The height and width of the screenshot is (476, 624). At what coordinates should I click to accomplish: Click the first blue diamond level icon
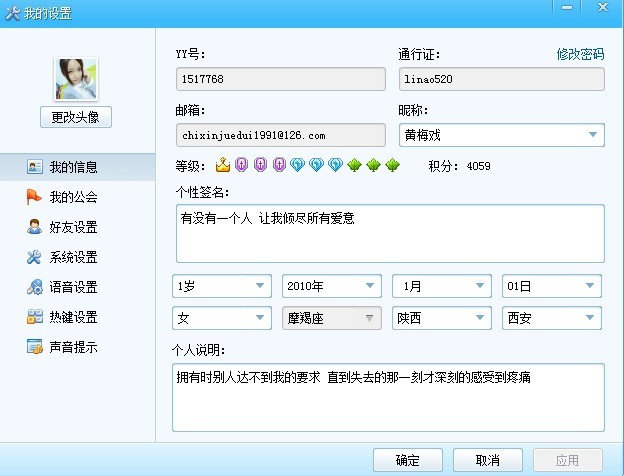coord(297,165)
